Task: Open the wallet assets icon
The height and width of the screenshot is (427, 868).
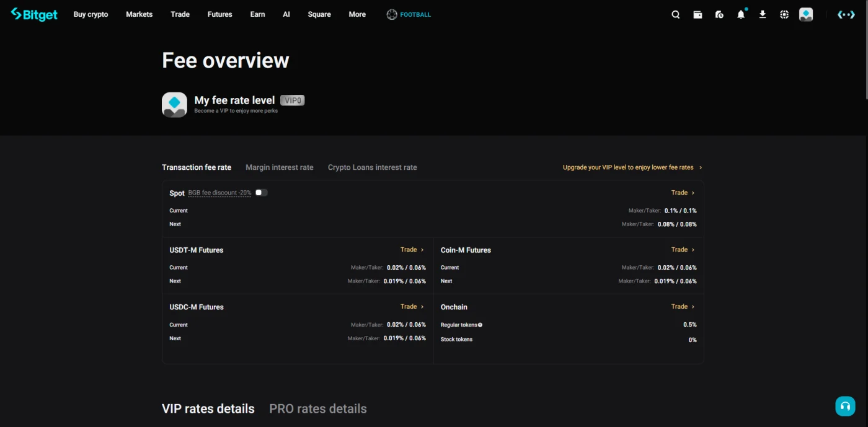Action: pyautogui.click(x=697, y=15)
